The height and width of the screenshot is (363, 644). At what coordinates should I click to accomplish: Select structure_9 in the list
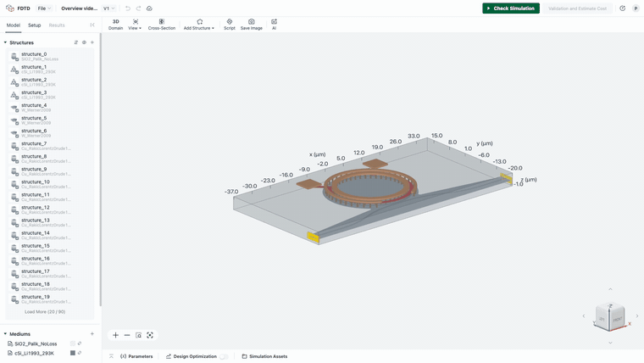[50, 171]
